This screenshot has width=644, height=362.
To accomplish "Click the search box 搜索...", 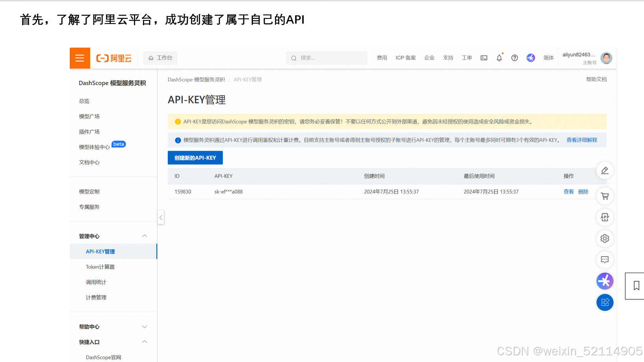I will coord(327,58).
